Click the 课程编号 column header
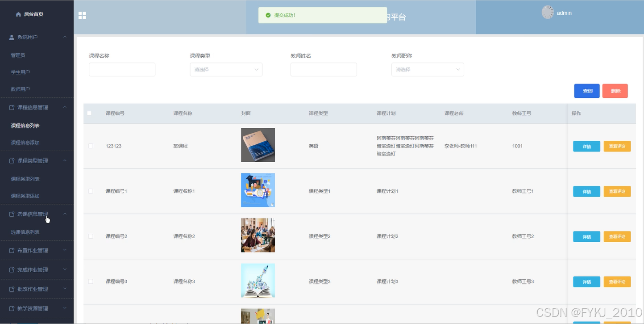The image size is (644, 324). [x=115, y=114]
